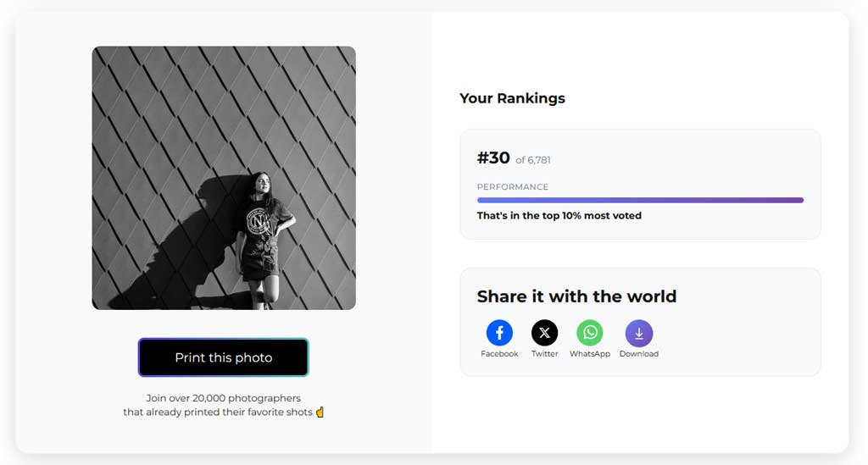Click the PERFORMANCE label
The image size is (868, 465).
click(513, 187)
